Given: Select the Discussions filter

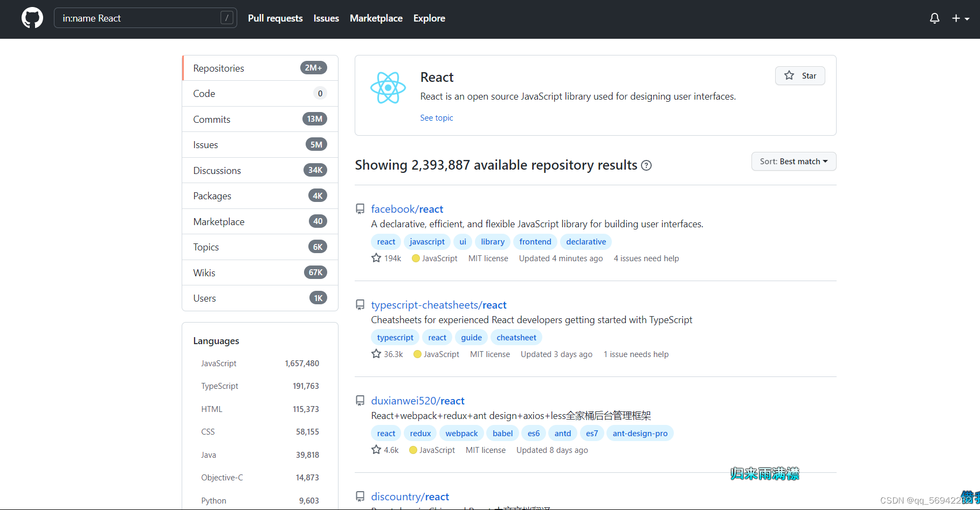Looking at the screenshot, I should [260, 170].
